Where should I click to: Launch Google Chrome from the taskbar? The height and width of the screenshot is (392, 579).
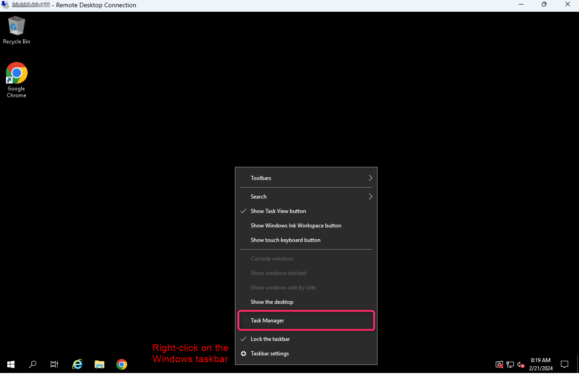tap(121, 364)
